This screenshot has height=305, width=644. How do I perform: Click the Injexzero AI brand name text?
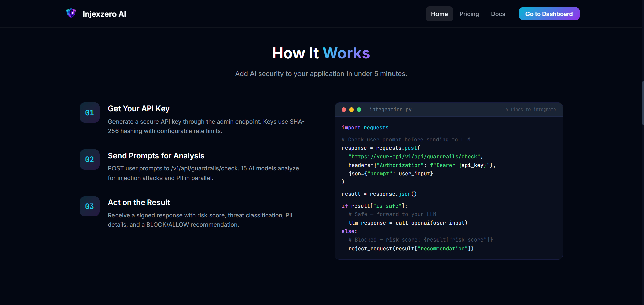pyautogui.click(x=104, y=14)
